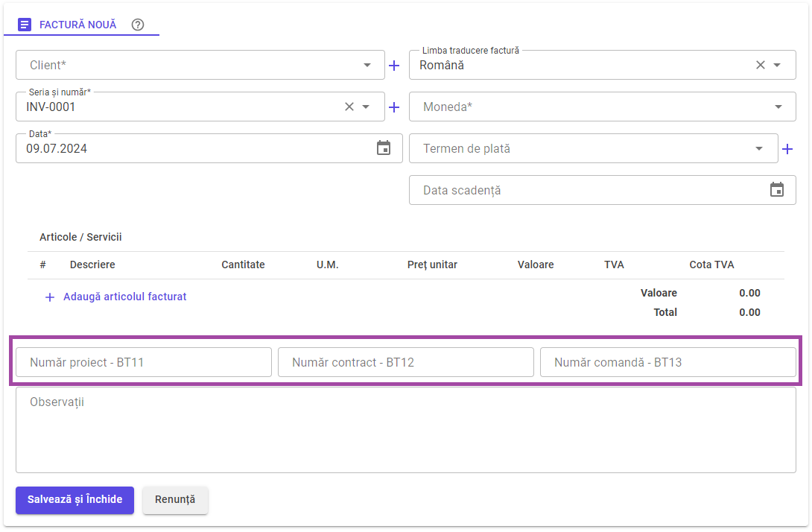Expand the Limba traducere factură list

pyautogui.click(x=777, y=65)
